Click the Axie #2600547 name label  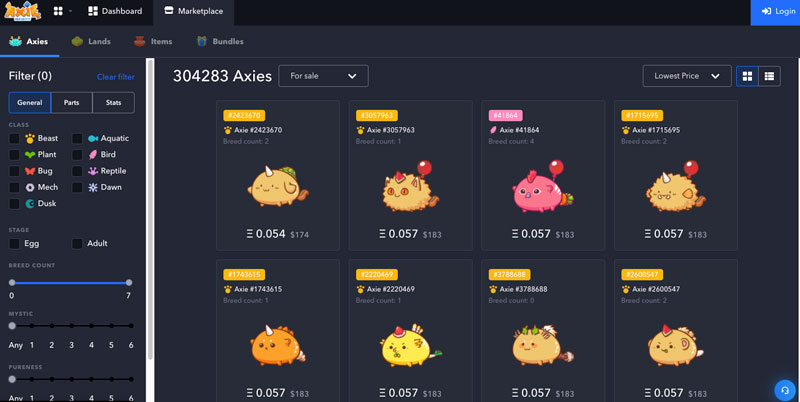tap(656, 289)
